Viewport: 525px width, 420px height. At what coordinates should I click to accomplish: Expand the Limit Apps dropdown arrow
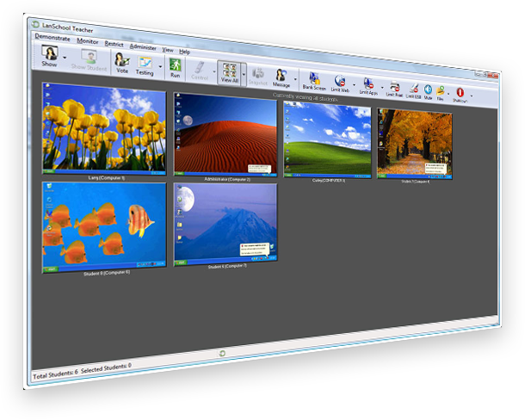point(382,88)
